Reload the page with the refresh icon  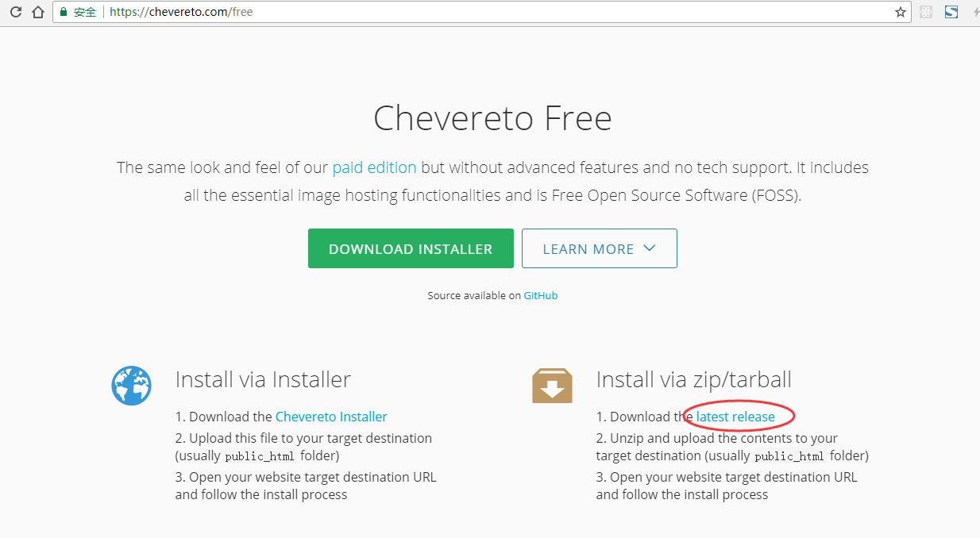(15, 13)
